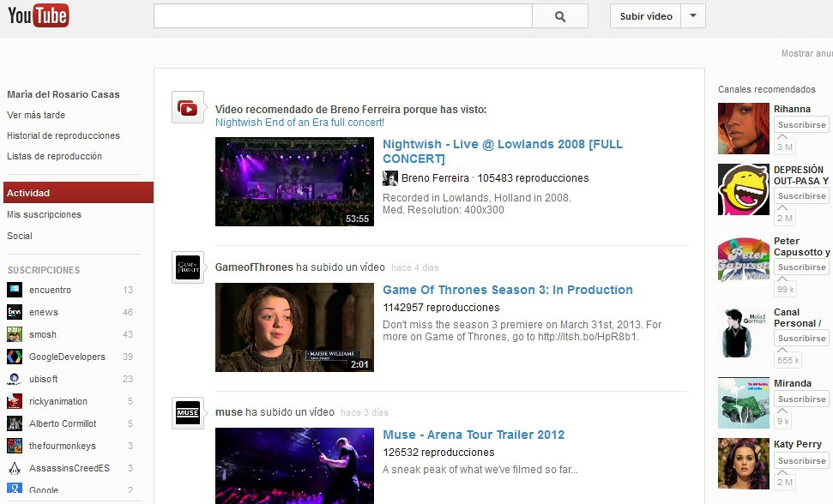This screenshot has height=504, width=833.
Task: Click the Rihanna channel avatar
Action: [743, 129]
